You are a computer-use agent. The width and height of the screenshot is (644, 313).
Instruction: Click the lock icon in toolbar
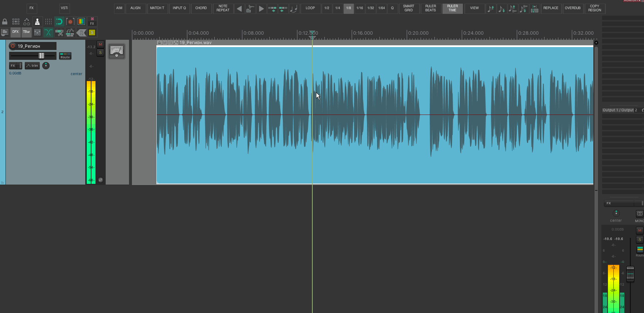5,22
